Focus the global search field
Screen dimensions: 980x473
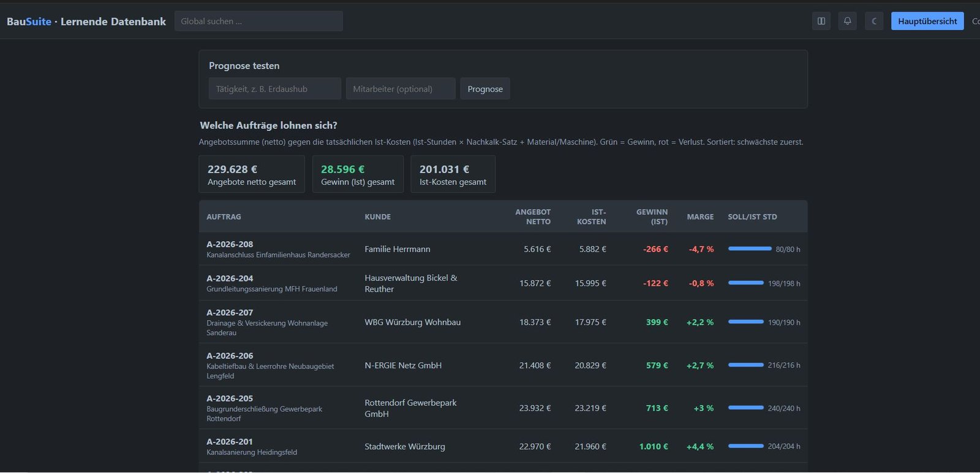pyautogui.click(x=258, y=21)
